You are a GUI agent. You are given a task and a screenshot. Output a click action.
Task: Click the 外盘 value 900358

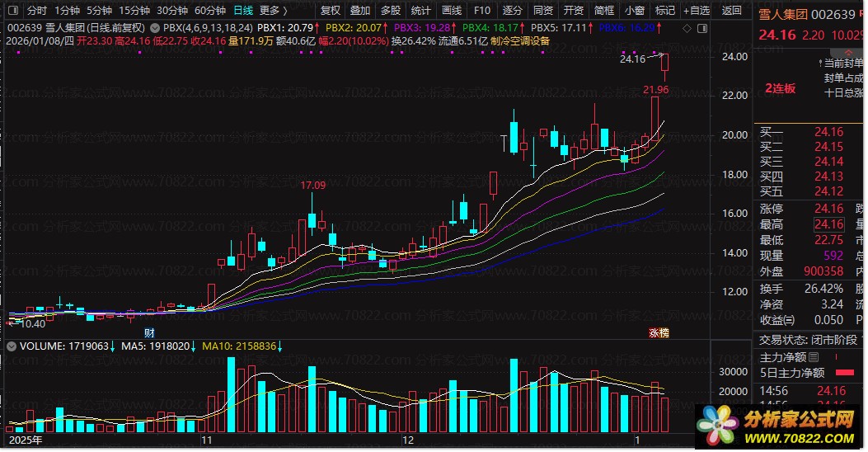pos(823,271)
